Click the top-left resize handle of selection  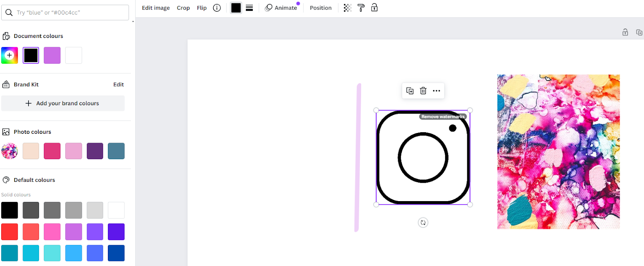tap(376, 110)
